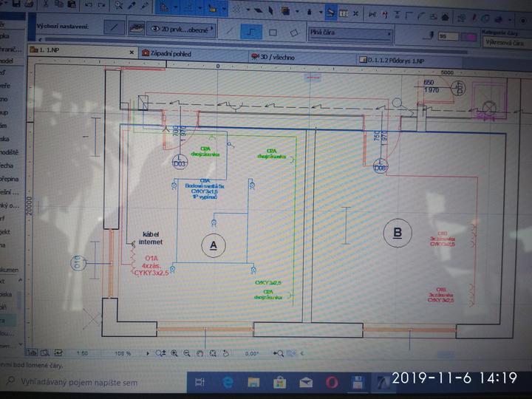Close the 1. NP tab
532x399 pixels.
(x=132, y=52)
